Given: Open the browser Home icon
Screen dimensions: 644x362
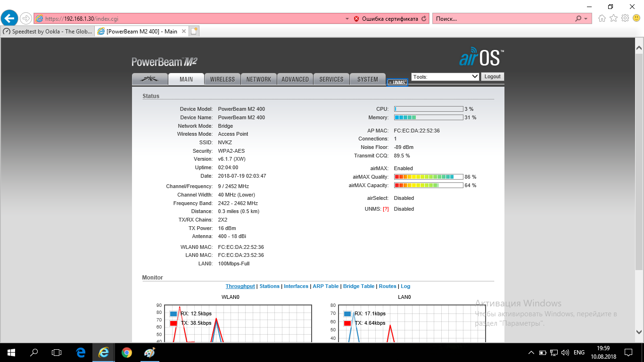Looking at the screenshot, I should tap(602, 18).
